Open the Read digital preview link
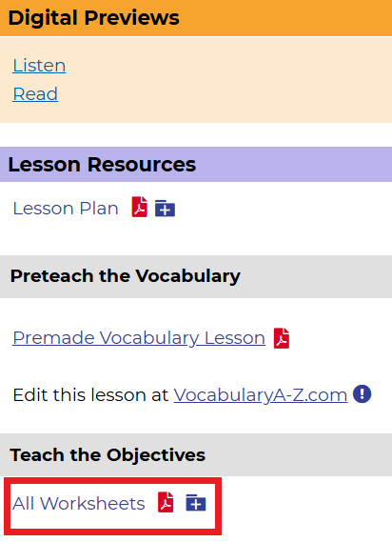Viewport: 392px width, 542px height. coord(35,94)
